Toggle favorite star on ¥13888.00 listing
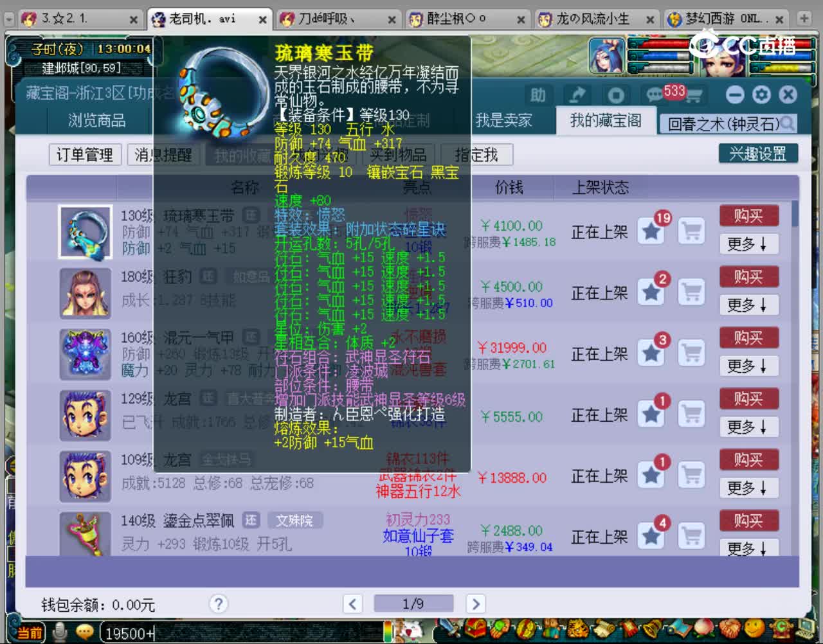Image resolution: width=823 pixels, height=644 pixels. pyautogui.click(x=651, y=475)
